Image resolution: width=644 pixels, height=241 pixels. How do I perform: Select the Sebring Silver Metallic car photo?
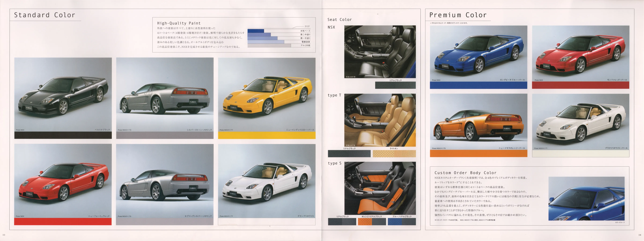point(165,181)
